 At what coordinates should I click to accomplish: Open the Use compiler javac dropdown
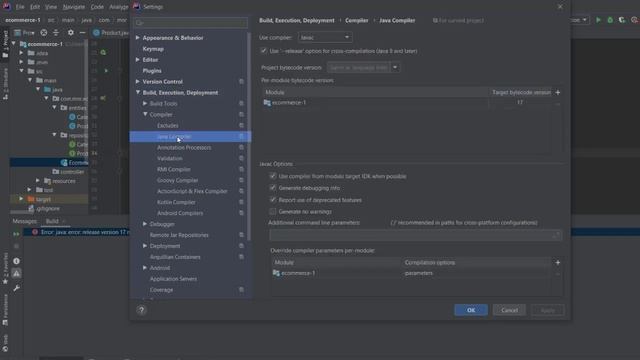(x=325, y=37)
